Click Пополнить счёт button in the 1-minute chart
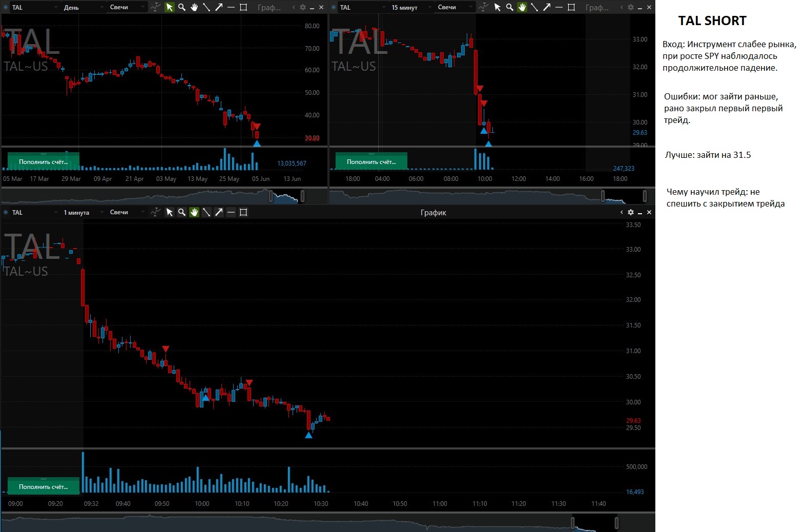The image size is (807, 532). [x=44, y=486]
